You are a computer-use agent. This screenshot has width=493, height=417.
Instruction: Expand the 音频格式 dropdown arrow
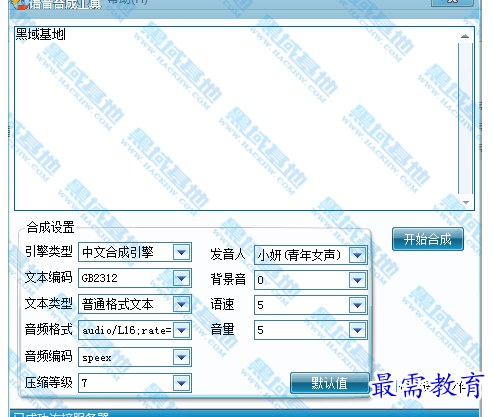181,330
